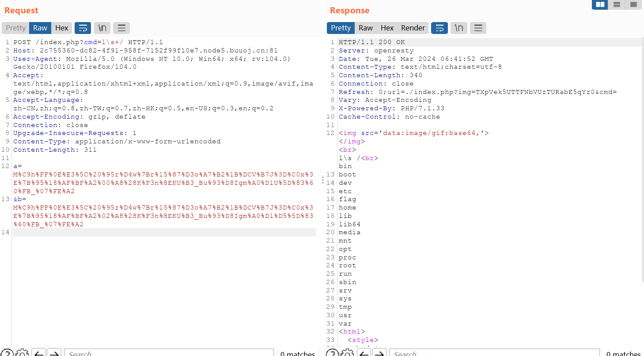644x356 pixels.
Task: Click the tmp entry in response listing
Action: pos(345,307)
